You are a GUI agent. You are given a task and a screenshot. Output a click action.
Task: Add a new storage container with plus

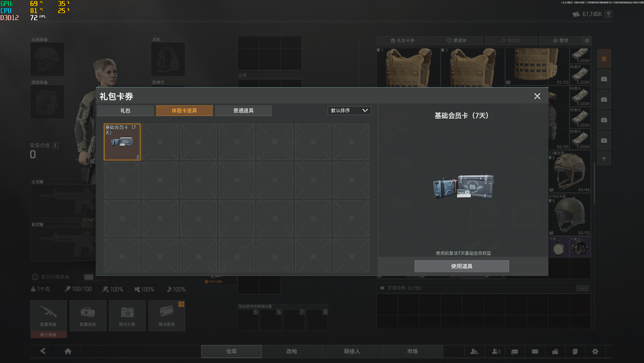point(604,158)
